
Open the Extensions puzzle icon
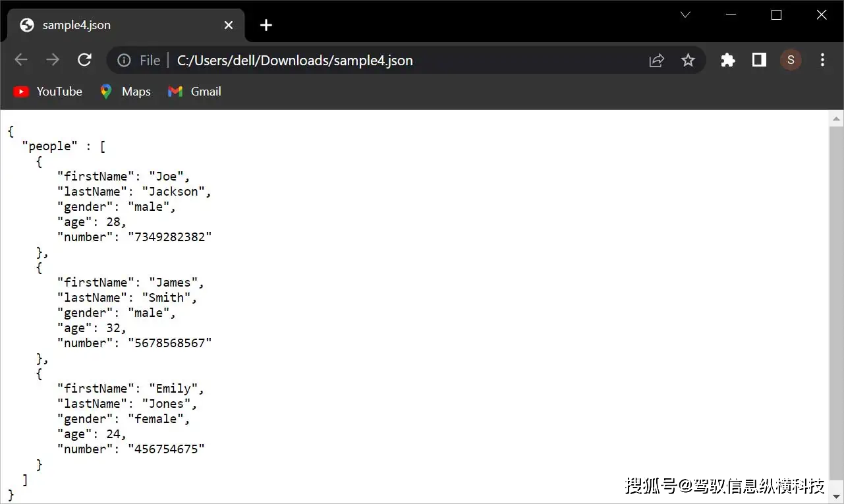coord(728,60)
